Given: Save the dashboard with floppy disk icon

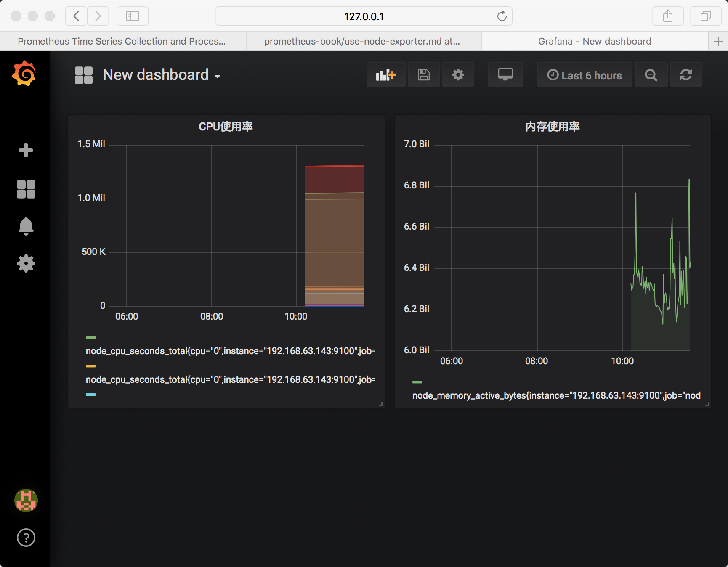Looking at the screenshot, I should click(424, 75).
